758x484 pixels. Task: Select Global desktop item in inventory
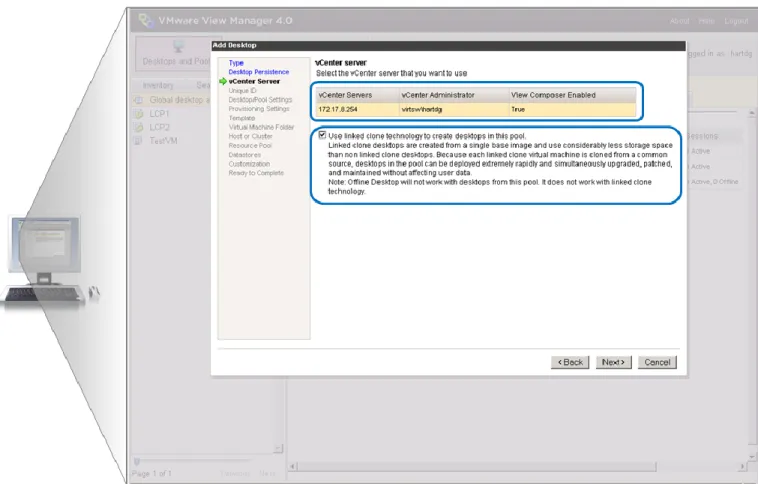tap(179, 100)
